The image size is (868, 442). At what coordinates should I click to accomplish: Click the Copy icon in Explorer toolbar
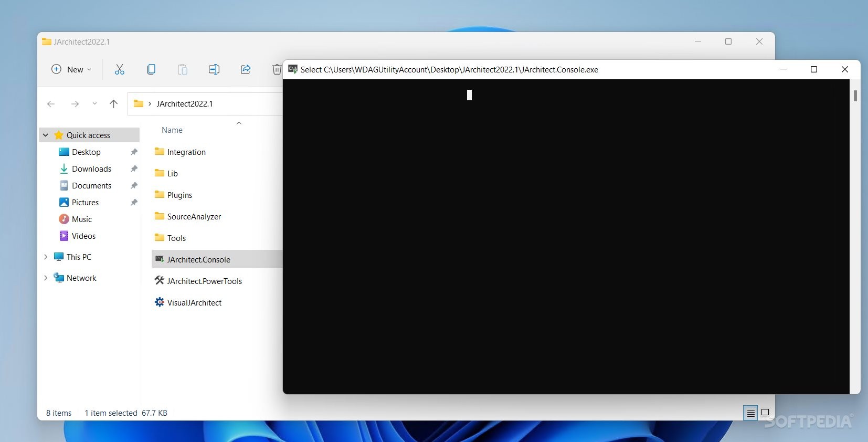(151, 69)
